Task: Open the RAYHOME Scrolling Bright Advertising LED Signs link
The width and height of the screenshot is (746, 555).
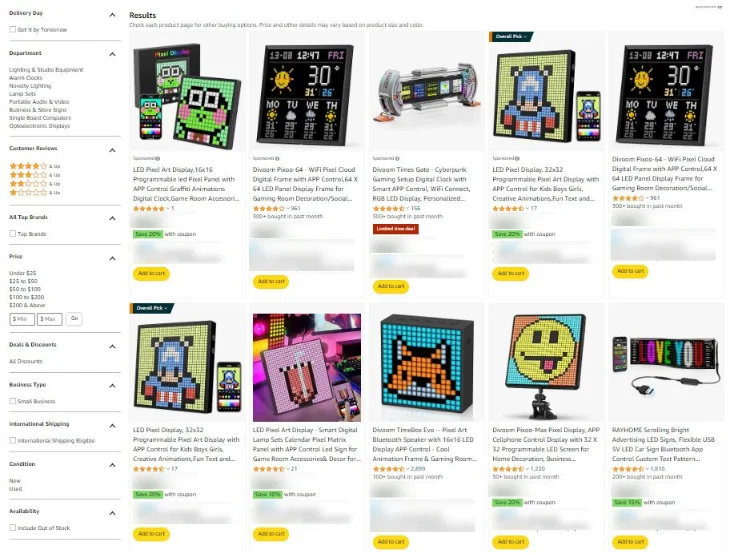Action: click(x=665, y=444)
